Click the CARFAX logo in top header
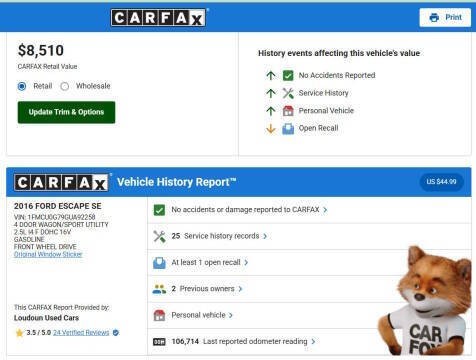 (x=158, y=17)
